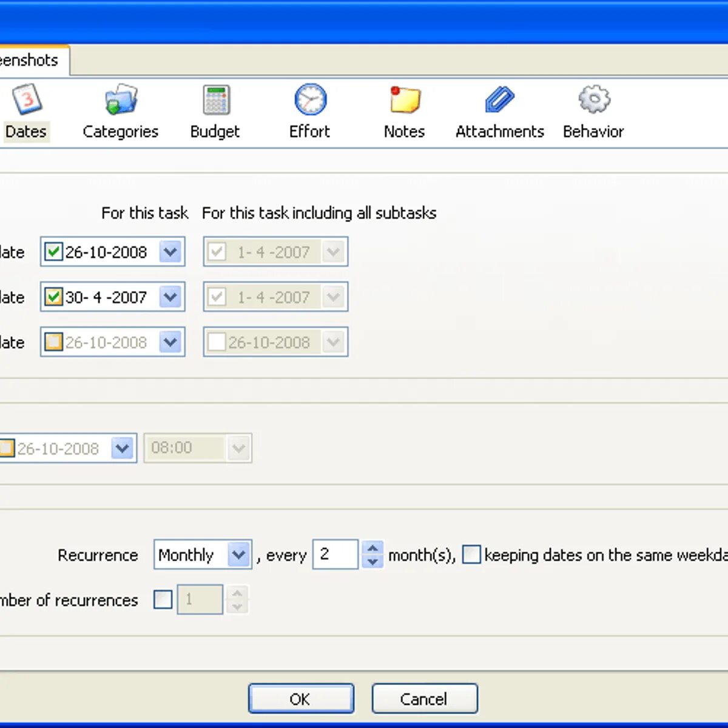The image size is (728, 728).
Task: Open the Dates calendar icon
Action: 27,99
